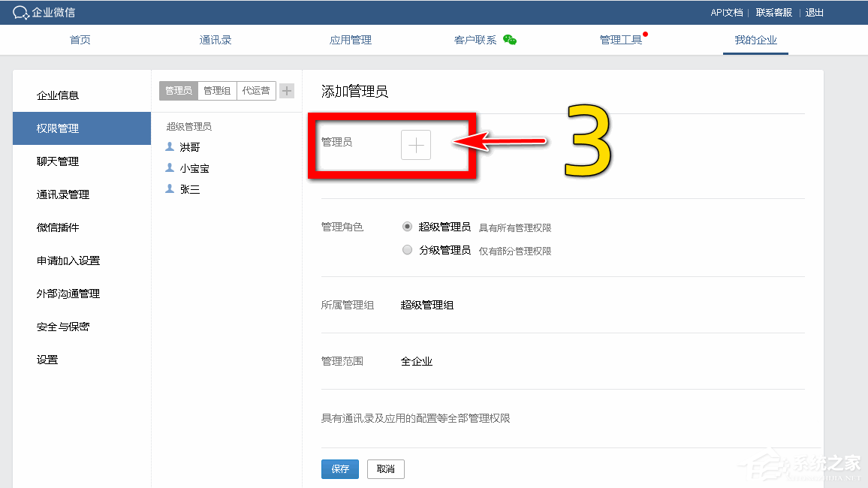The height and width of the screenshot is (488, 868).
Task: Click the 保存 button
Action: (x=339, y=468)
